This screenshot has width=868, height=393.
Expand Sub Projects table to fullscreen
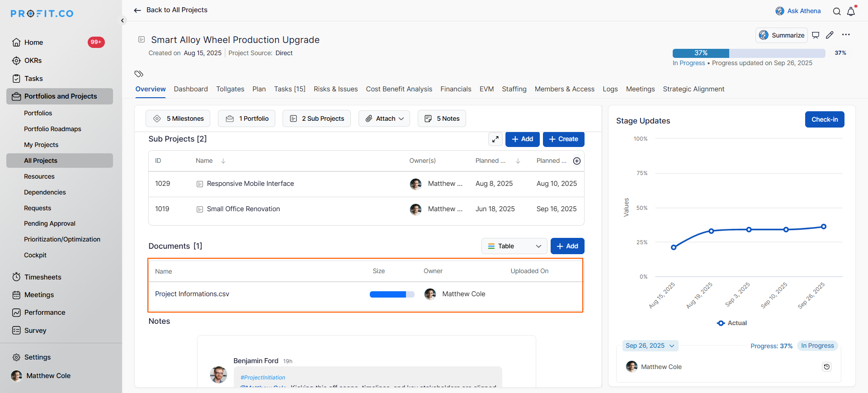point(495,139)
